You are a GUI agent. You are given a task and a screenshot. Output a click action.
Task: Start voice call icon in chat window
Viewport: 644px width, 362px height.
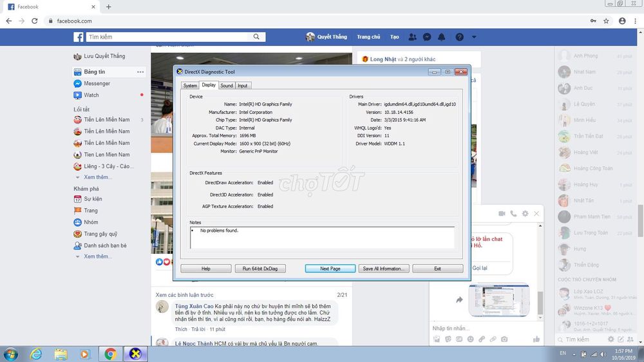click(513, 214)
